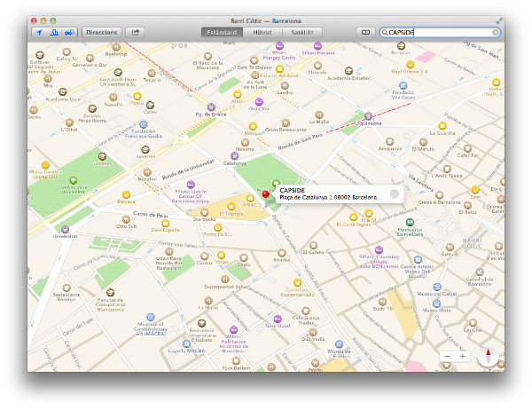Open info for CAPSIDE callout
This screenshot has height=410, width=532.
(394, 194)
